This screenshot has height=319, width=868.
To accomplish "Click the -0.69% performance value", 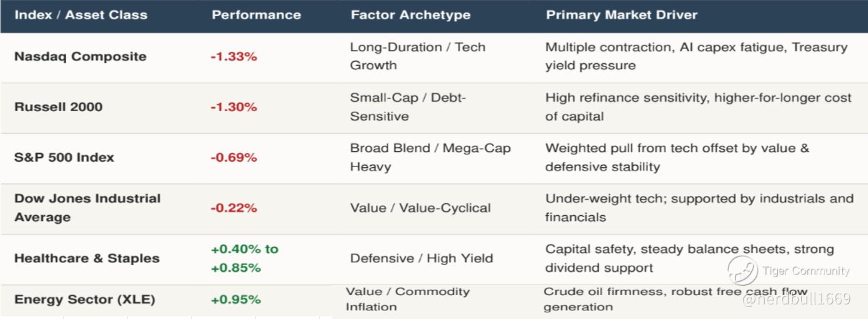I will (233, 157).
